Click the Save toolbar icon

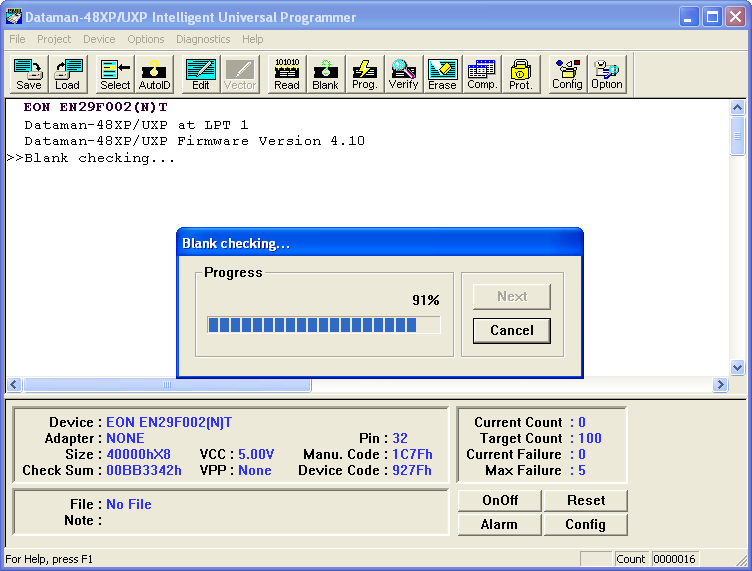[29, 75]
